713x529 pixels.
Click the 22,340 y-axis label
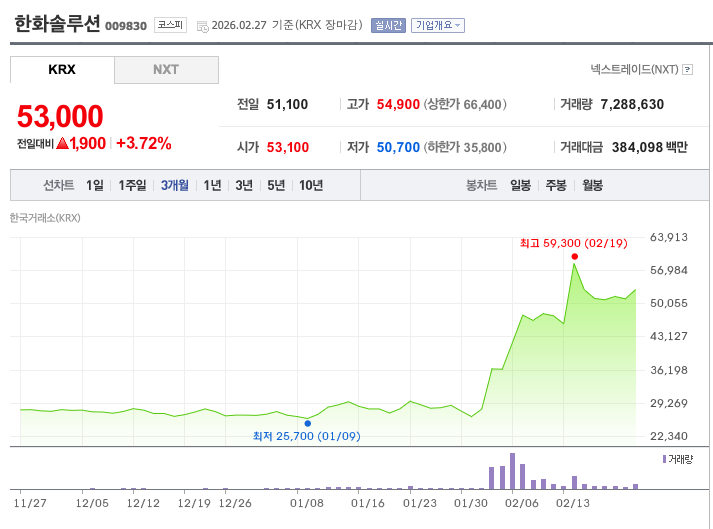[x=668, y=436]
